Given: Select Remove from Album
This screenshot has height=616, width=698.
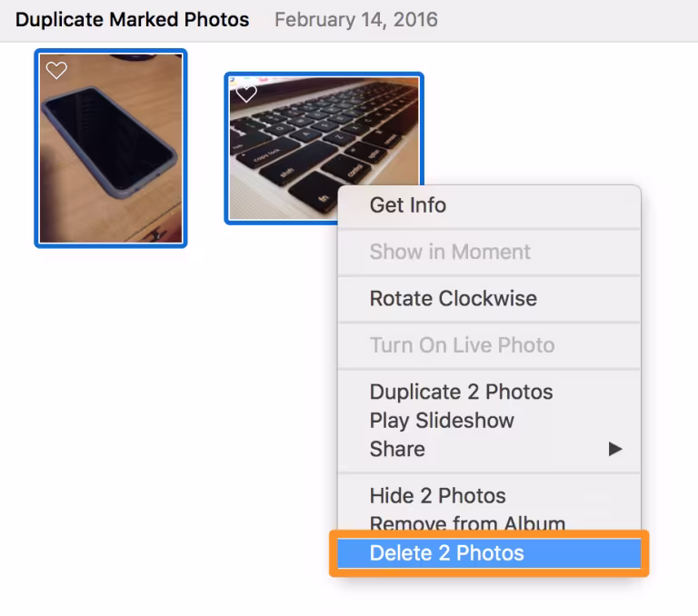Looking at the screenshot, I should (467, 523).
